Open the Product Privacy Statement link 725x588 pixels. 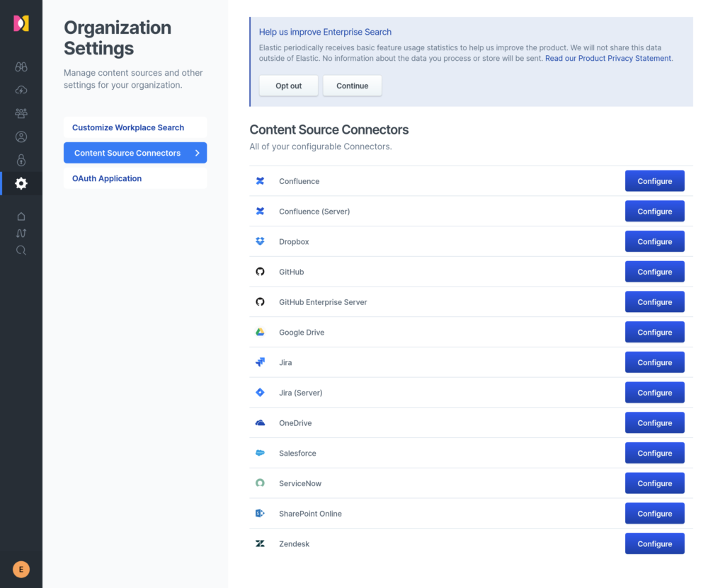(608, 58)
